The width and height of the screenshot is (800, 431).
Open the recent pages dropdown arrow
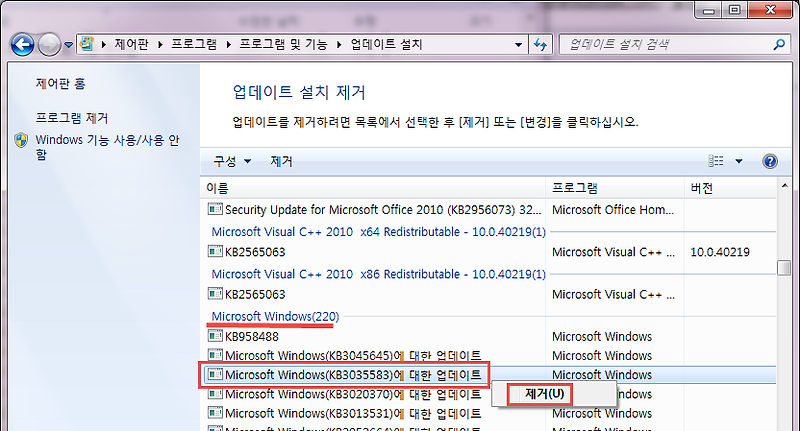(x=68, y=45)
